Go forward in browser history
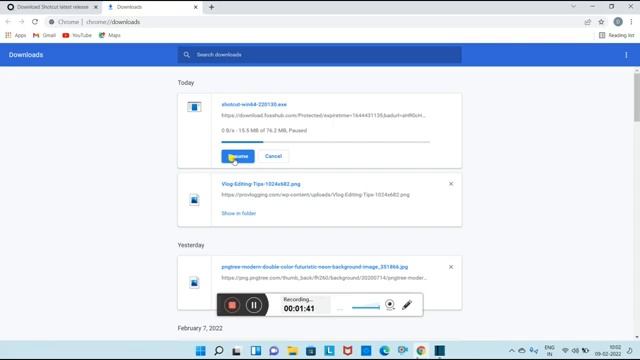The height and width of the screenshot is (360, 640). [x=21, y=22]
